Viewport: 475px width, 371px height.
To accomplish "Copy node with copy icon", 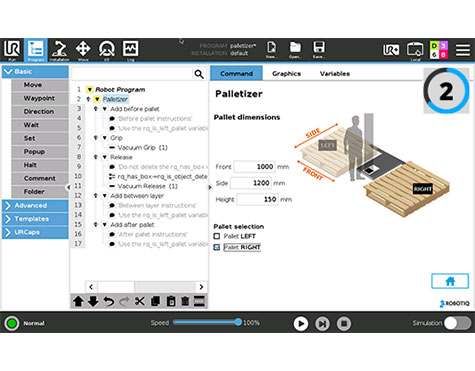I will [x=155, y=301].
